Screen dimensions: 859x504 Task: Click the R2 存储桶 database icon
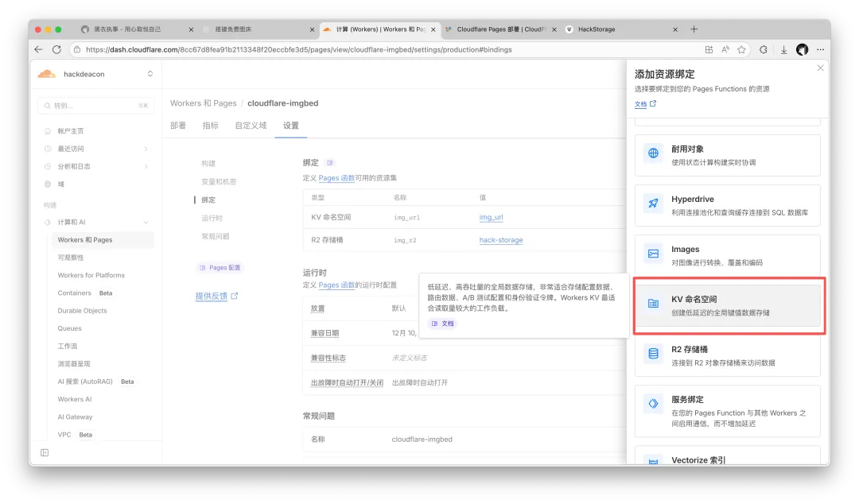click(653, 353)
